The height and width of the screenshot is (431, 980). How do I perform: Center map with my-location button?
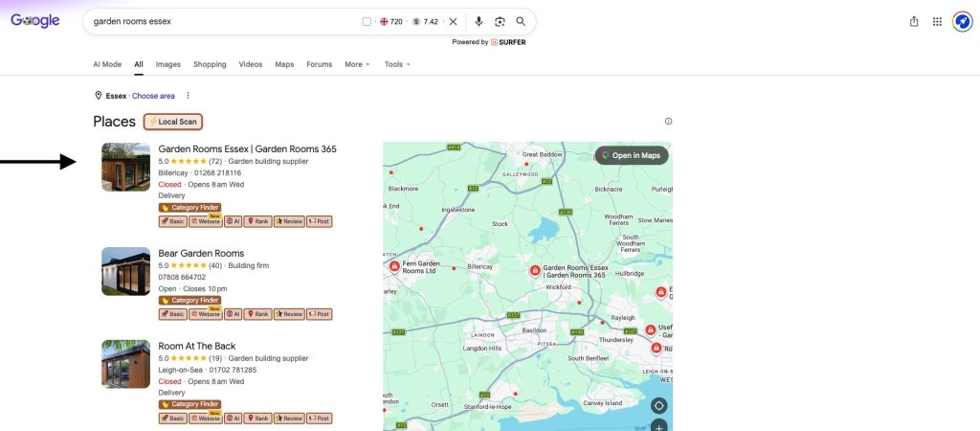658,406
